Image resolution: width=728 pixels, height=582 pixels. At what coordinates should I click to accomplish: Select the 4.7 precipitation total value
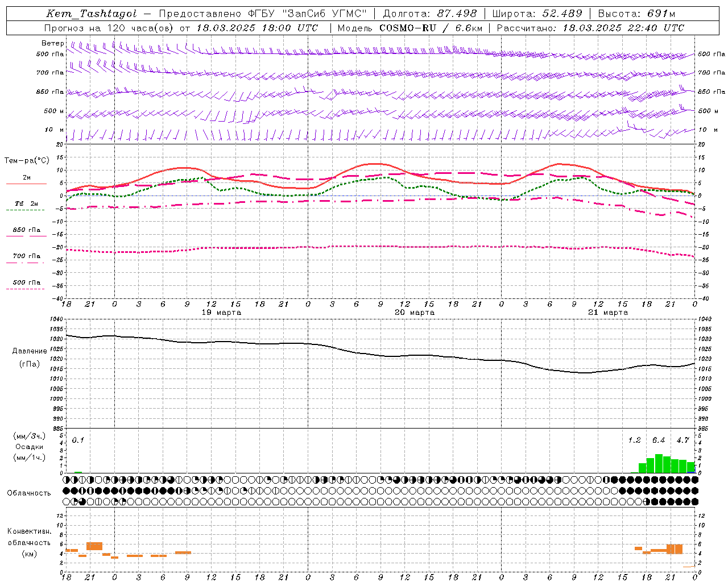pos(683,440)
